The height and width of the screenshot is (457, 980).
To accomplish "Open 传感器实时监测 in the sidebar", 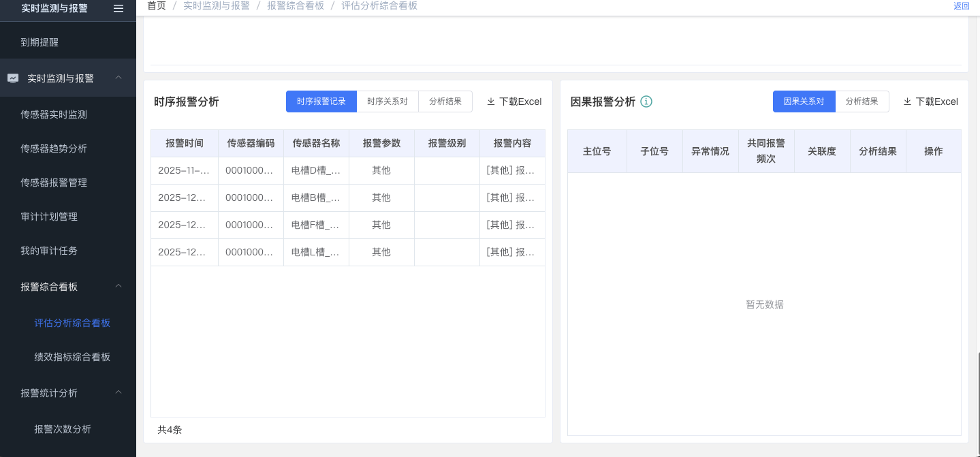I will tap(54, 114).
